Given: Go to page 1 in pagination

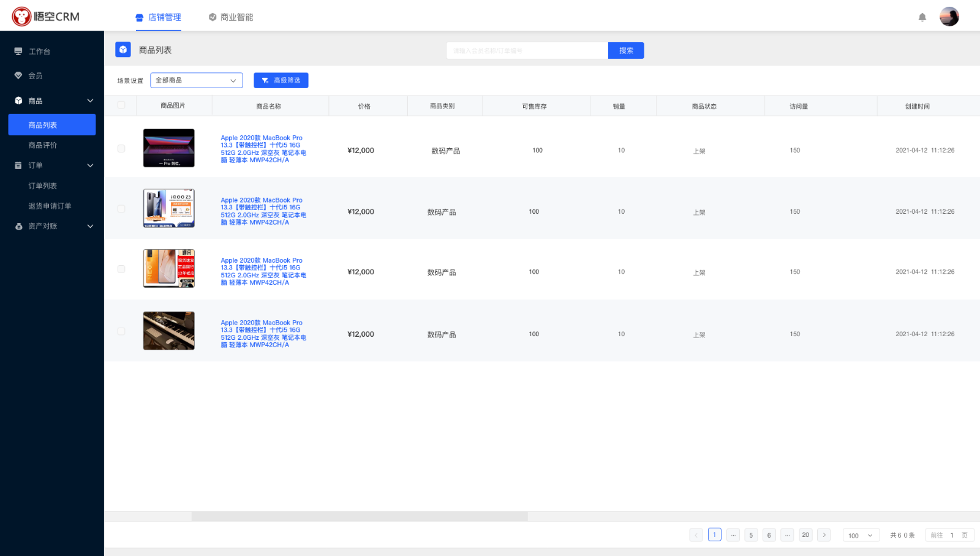Looking at the screenshot, I should pyautogui.click(x=714, y=535).
